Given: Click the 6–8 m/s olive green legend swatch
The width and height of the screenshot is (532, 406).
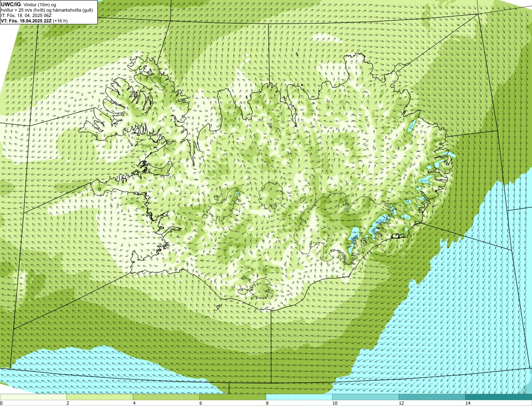Looking at the screenshot, I should tap(233, 397).
